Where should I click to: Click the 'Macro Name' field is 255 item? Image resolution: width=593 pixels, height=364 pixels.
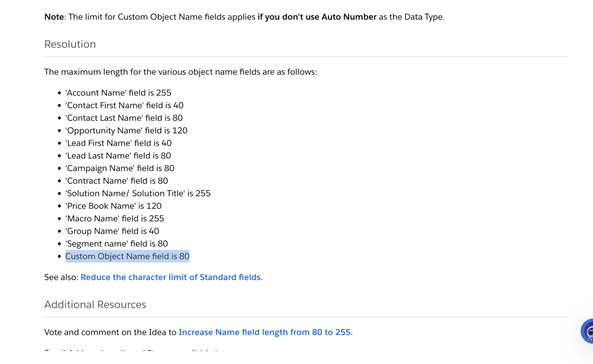[x=115, y=218]
